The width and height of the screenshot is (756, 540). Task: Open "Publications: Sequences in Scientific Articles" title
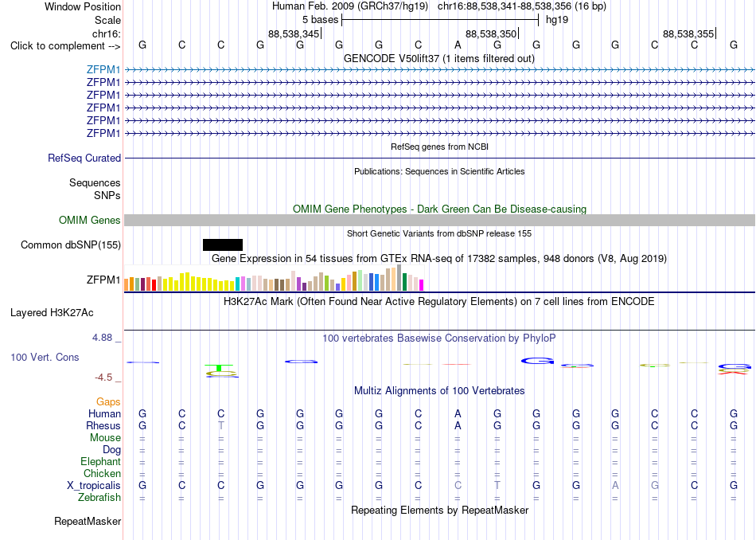coord(439,171)
